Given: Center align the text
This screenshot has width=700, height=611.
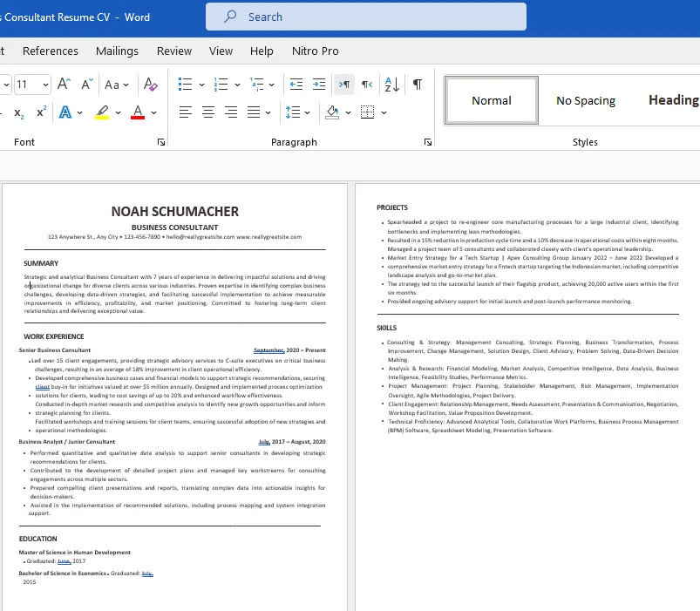Looking at the screenshot, I should (208, 112).
